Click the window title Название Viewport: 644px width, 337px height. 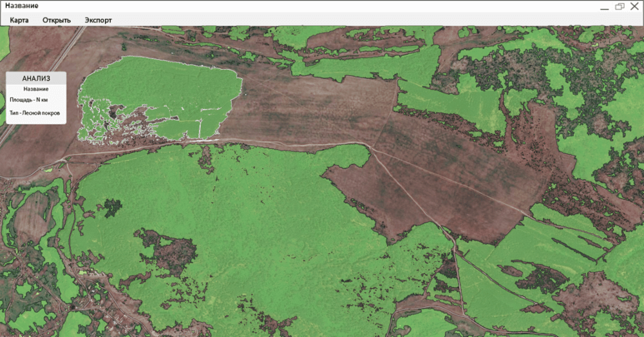tap(22, 6)
